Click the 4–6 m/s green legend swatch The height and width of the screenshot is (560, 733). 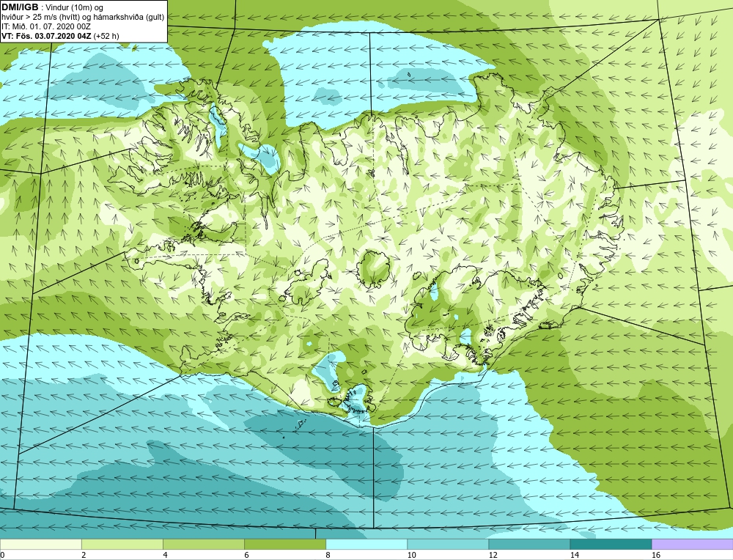pyautogui.click(x=204, y=544)
